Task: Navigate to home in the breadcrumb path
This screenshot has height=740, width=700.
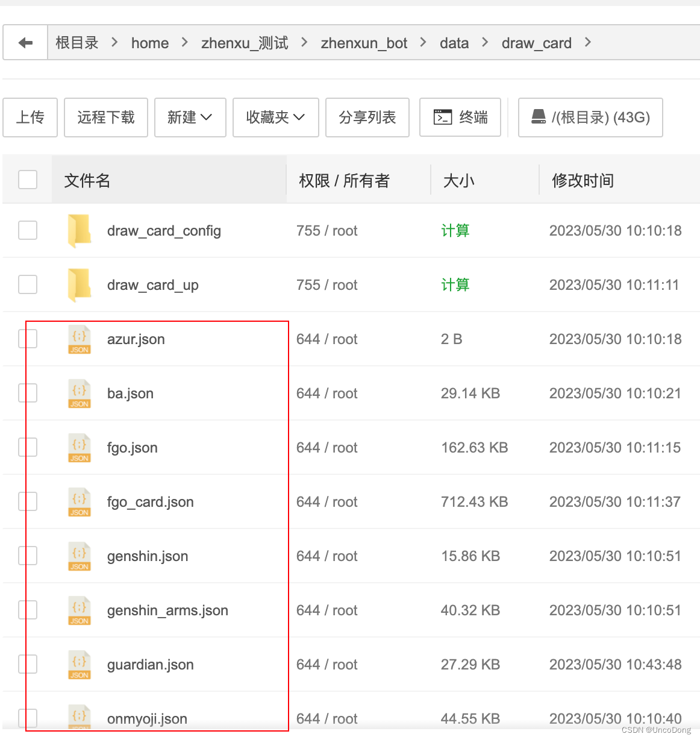Action: [x=149, y=42]
